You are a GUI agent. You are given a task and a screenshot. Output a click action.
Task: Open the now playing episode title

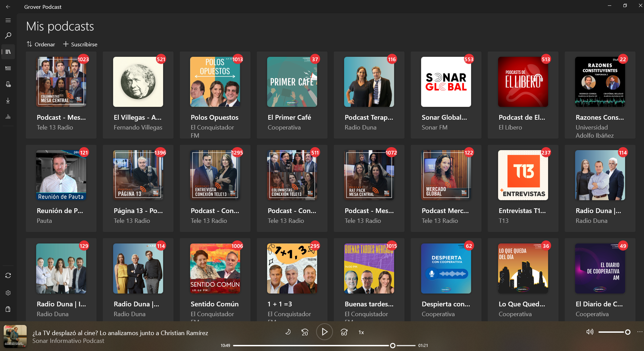click(x=120, y=333)
